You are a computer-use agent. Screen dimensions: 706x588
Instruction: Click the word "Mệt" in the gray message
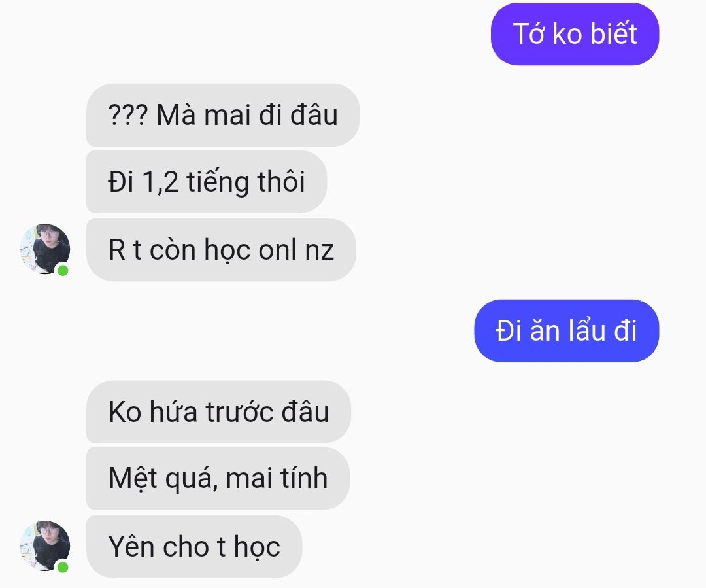133,479
